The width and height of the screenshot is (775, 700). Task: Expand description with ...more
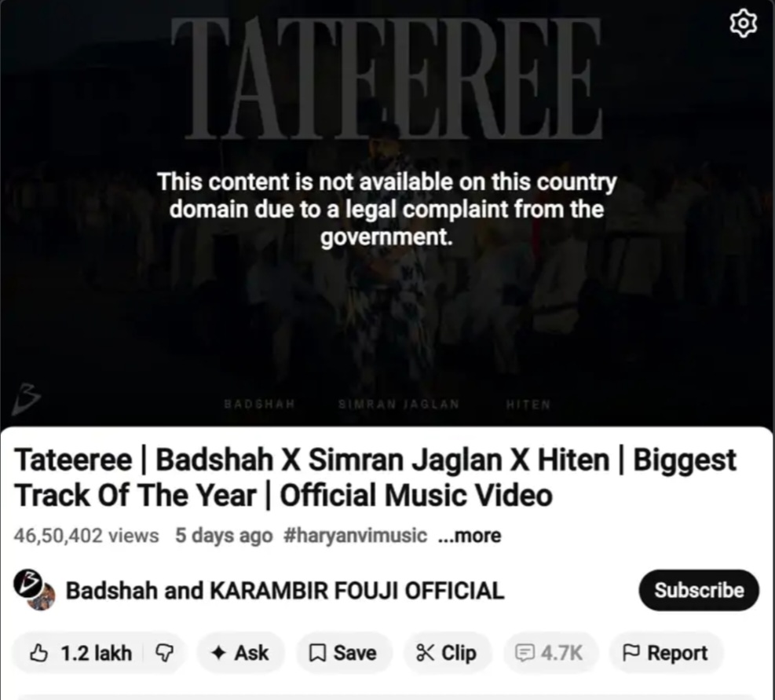pos(470,535)
